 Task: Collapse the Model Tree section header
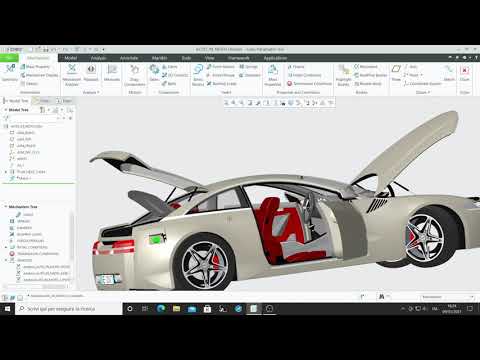point(6,110)
